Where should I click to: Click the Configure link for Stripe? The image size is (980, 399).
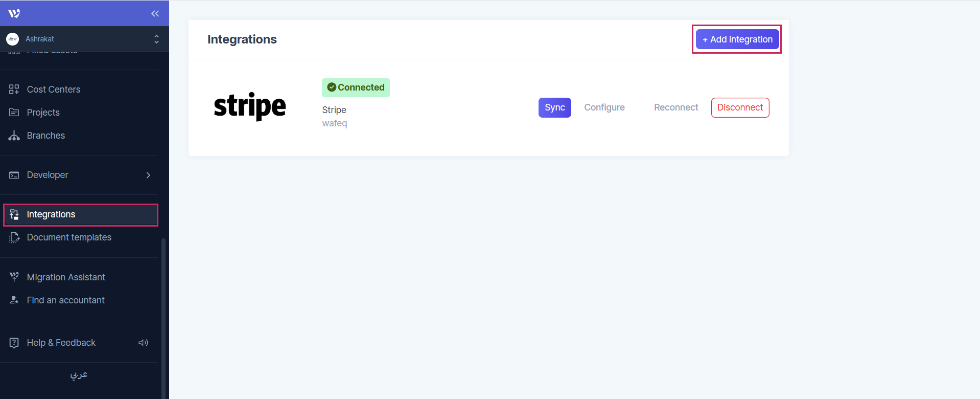click(x=604, y=107)
